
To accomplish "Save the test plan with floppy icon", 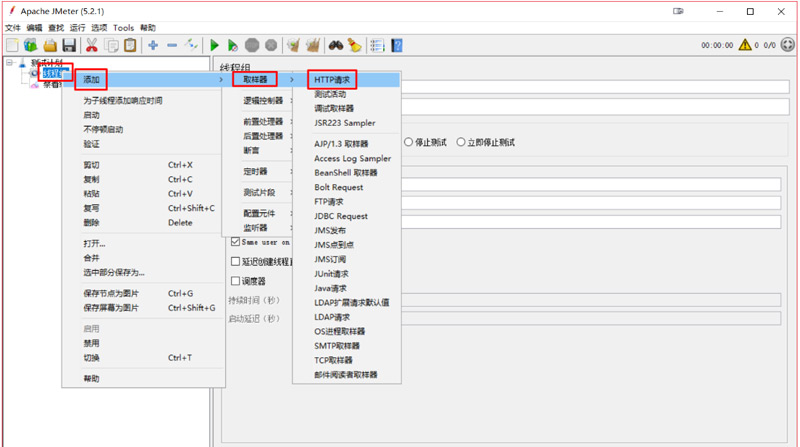I will coord(69,45).
